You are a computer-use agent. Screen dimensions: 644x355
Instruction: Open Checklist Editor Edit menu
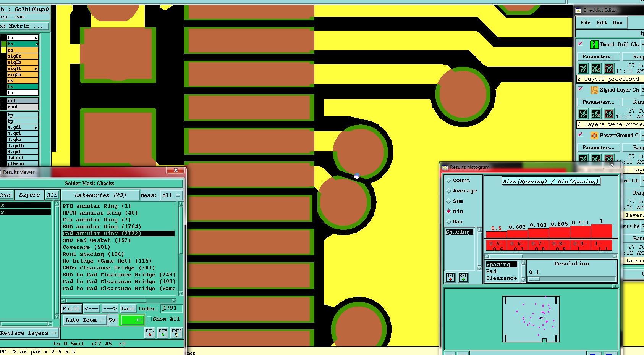(602, 23)
